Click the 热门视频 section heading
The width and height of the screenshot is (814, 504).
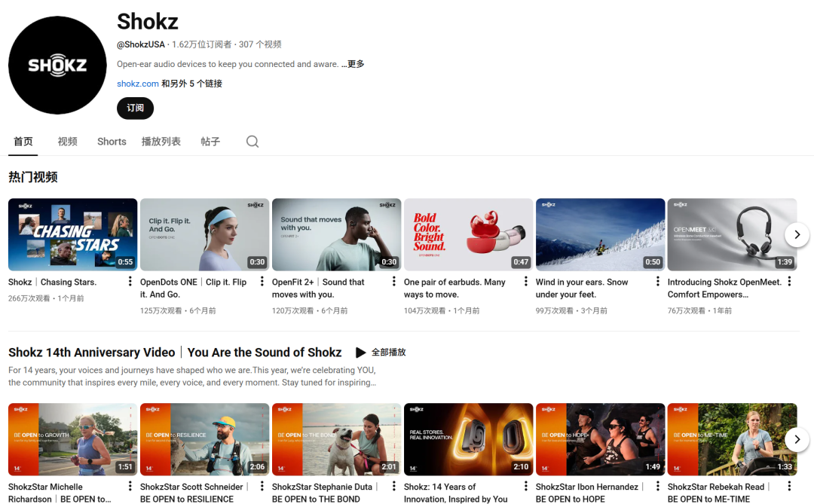pyautogui.click(x=32, y=177)
